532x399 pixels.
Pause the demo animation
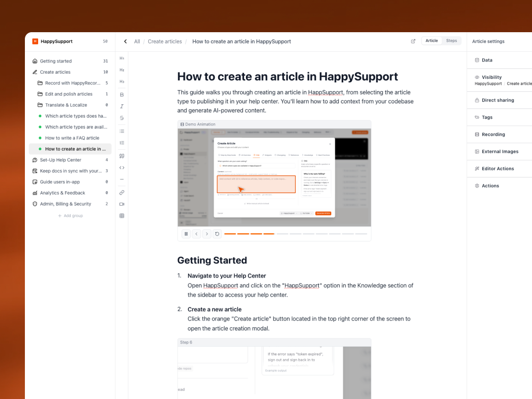click(186, 234)
